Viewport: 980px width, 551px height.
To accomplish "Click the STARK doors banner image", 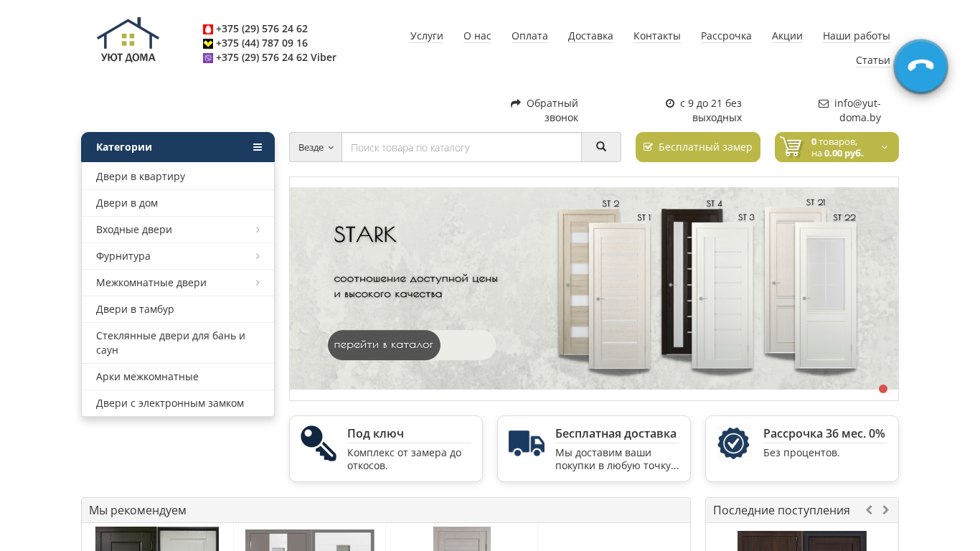I will click(594, 288).
